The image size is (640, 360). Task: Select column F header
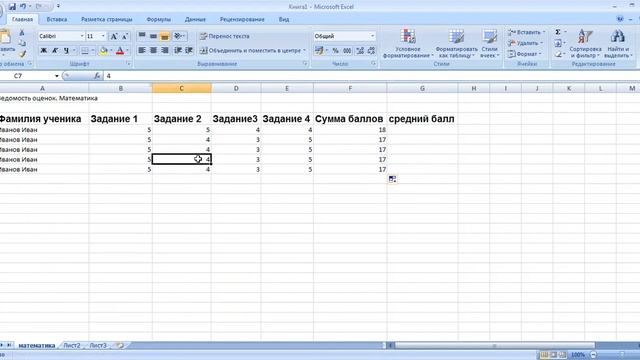click(350, 88)
